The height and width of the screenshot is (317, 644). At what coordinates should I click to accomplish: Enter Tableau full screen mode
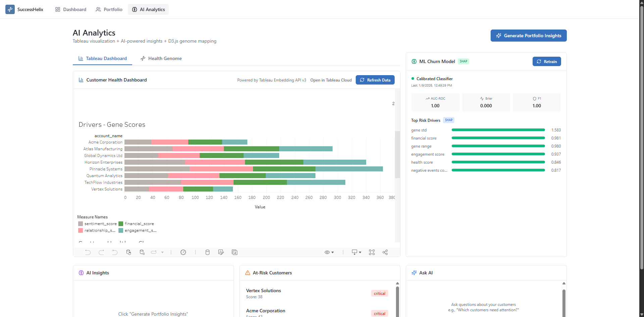coord(371,252)
